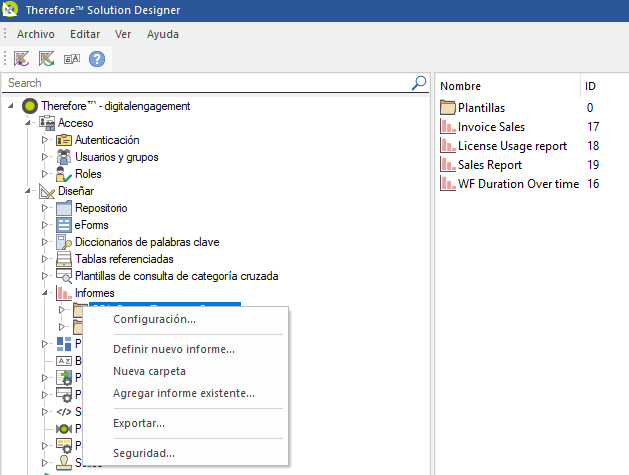The image size is (629, 475).
Task: Collapse the Therefore digitalengagement root node
Action: click(x=11, y=106)
